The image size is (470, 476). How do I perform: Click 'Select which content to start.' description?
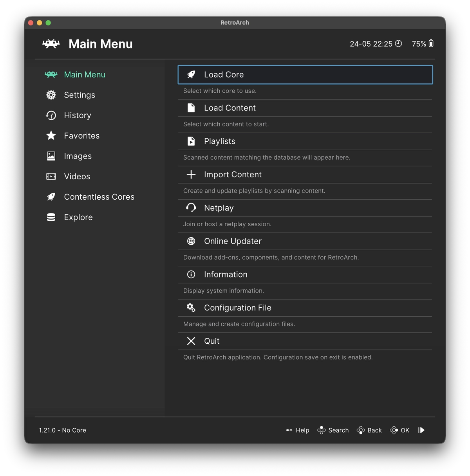[x=226, y=124]
